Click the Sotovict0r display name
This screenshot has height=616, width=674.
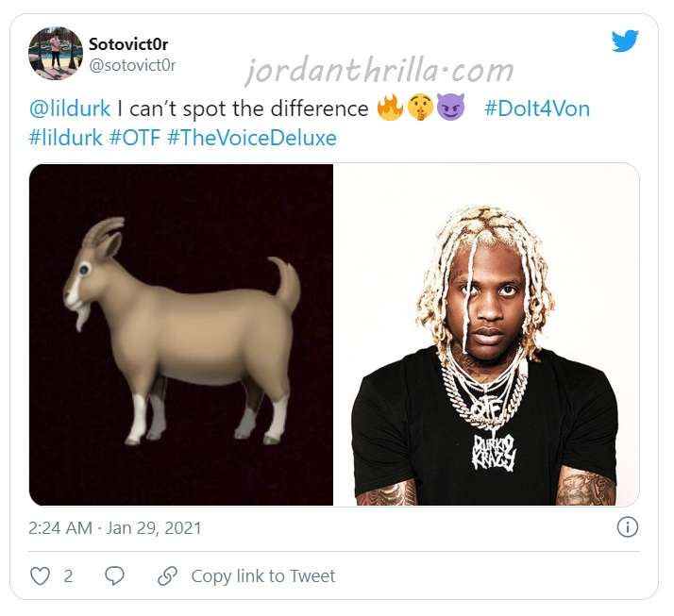point(128,43)
